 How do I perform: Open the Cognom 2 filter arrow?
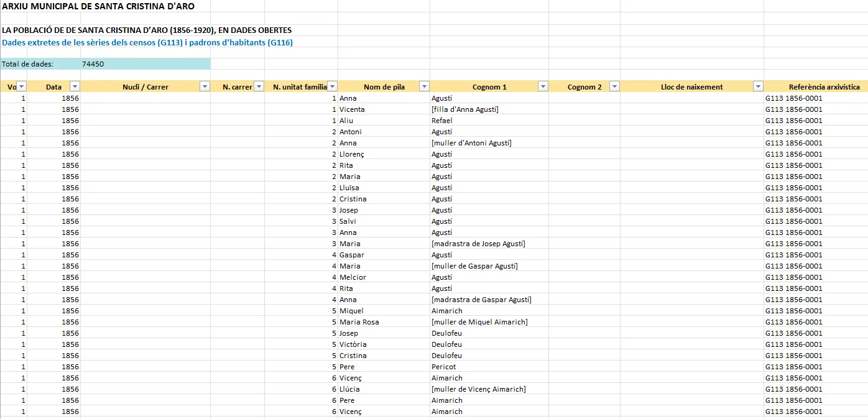point(614,87)
